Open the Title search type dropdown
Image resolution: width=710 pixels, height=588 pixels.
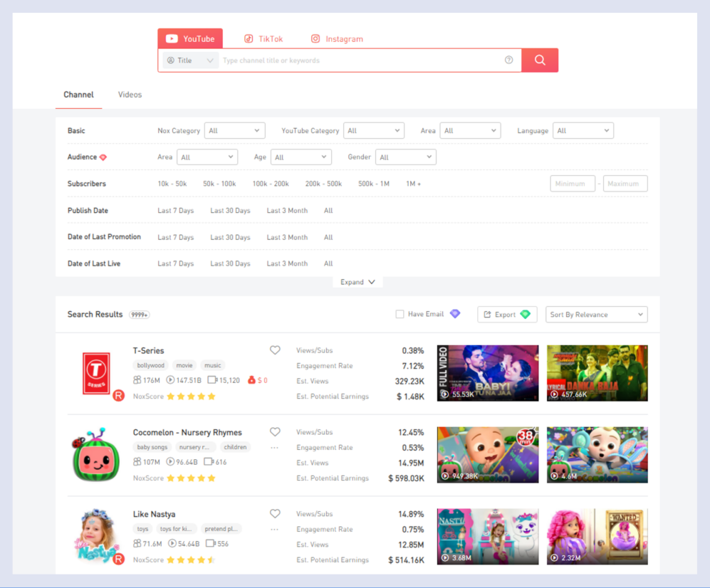pos(190,61)
